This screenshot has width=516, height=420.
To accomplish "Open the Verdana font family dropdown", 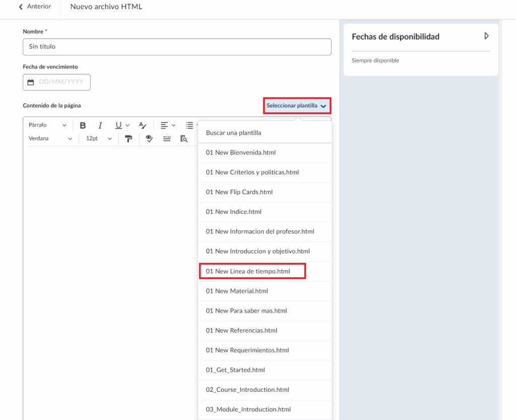I will [x=50, y=139].
